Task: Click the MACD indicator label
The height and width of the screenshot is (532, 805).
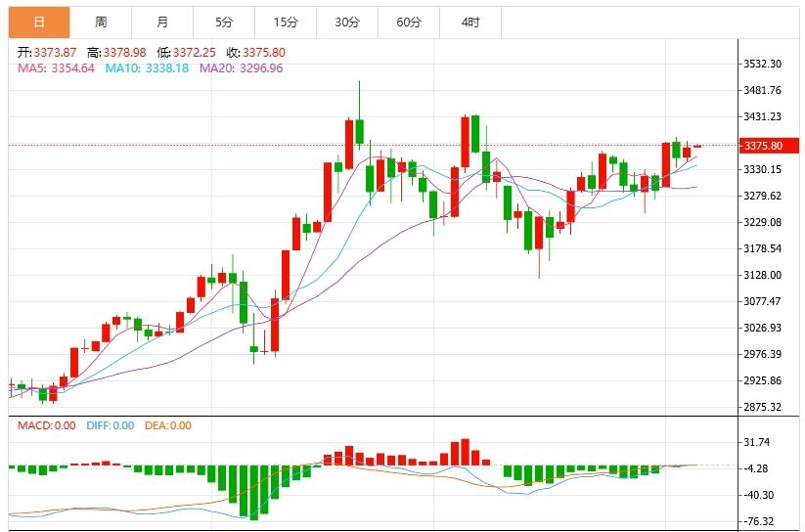Action: click(46, 425)
